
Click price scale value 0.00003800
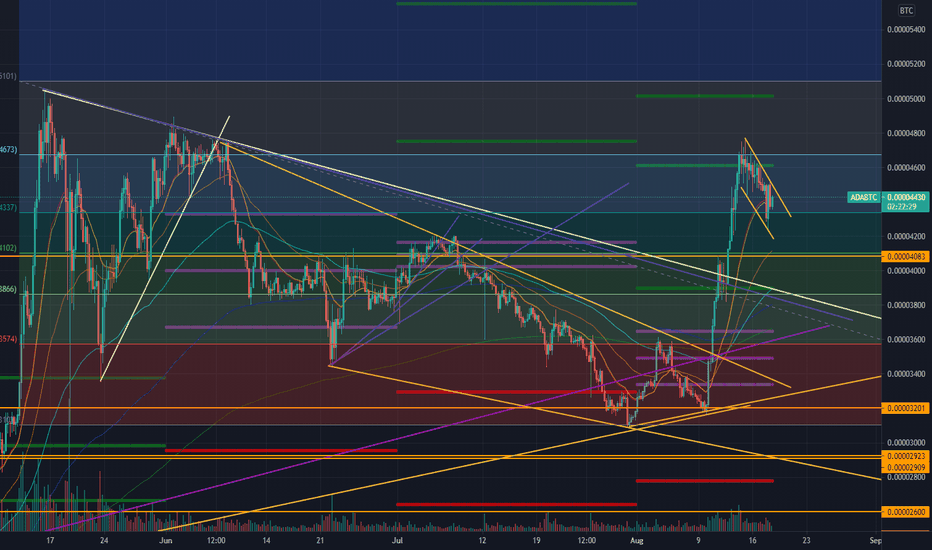(906, 306)
